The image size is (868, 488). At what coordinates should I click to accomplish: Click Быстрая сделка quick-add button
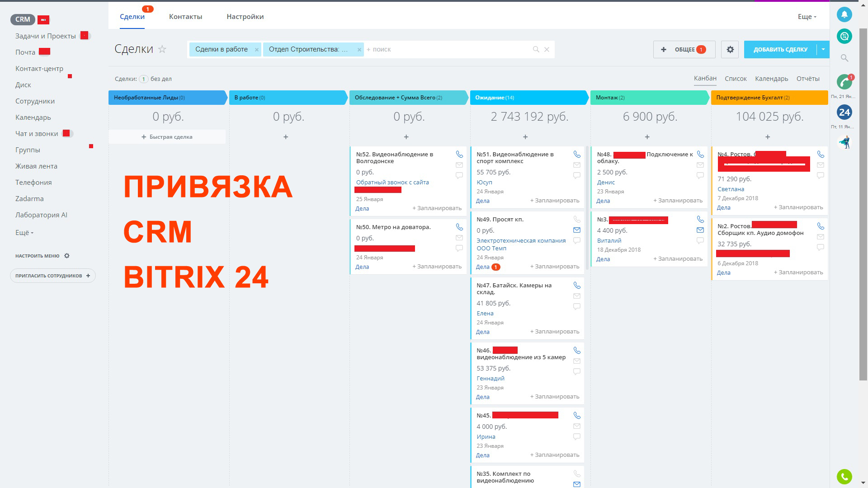[x=167, y=137]
